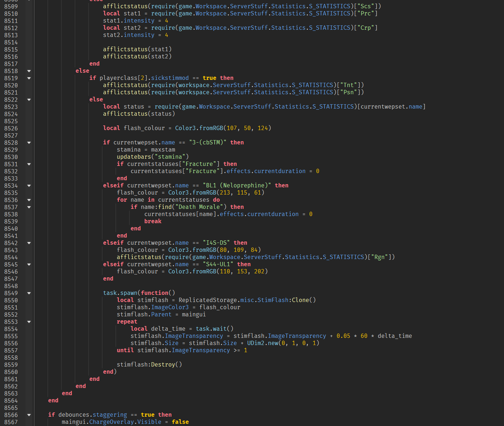Click line number 8566 in the gutter

tap(11, 415)
